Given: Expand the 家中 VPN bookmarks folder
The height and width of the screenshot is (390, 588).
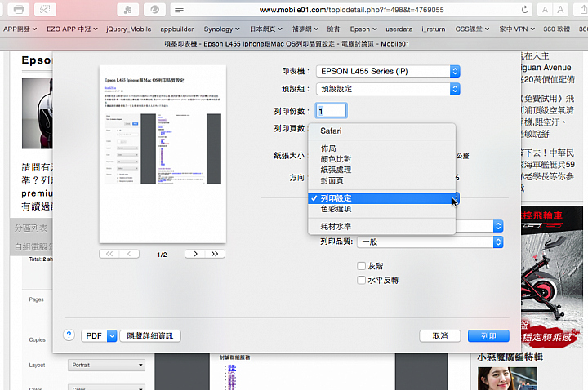Looking at the screenshot, I should [x=517, y=29].
